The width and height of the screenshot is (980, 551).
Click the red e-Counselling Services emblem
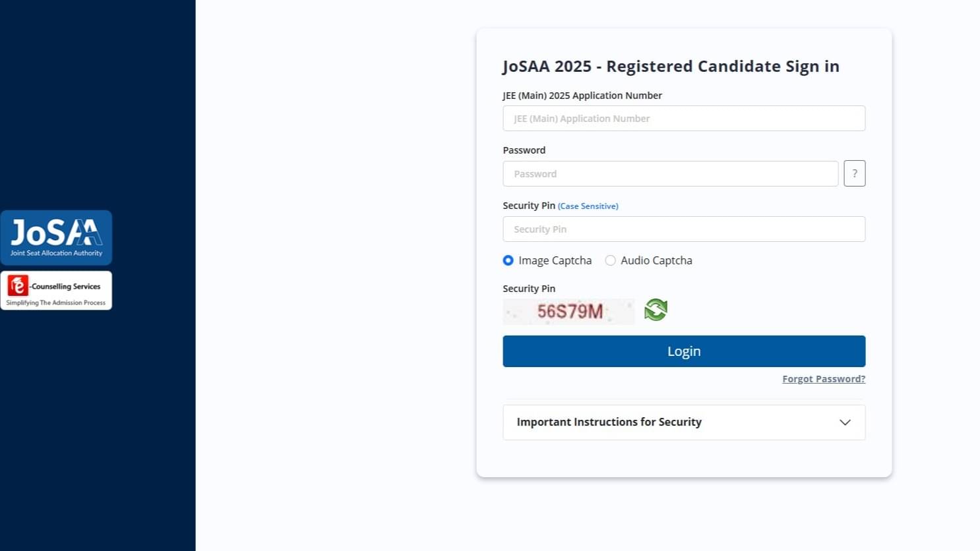(18, 287)
